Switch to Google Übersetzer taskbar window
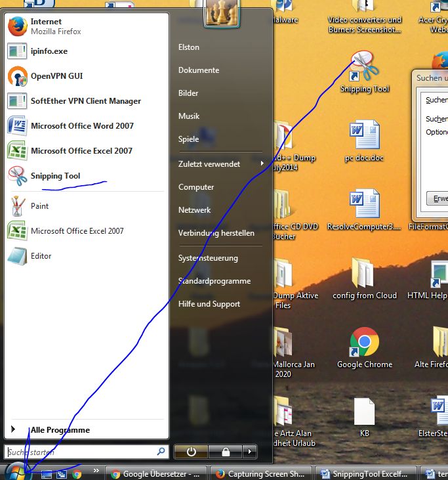This screenshot has height=480, width=448. pos(155,473)
